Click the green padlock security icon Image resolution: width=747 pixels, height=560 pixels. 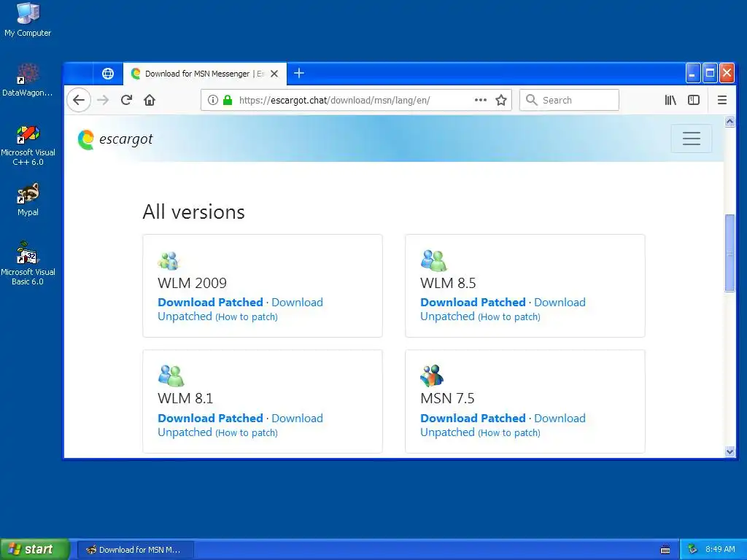pos(228,100)
